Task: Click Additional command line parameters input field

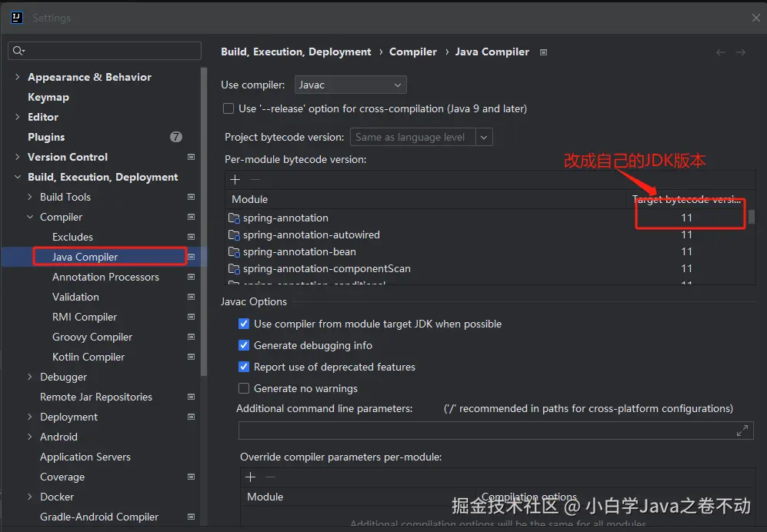Action: (x=495, y=431)
